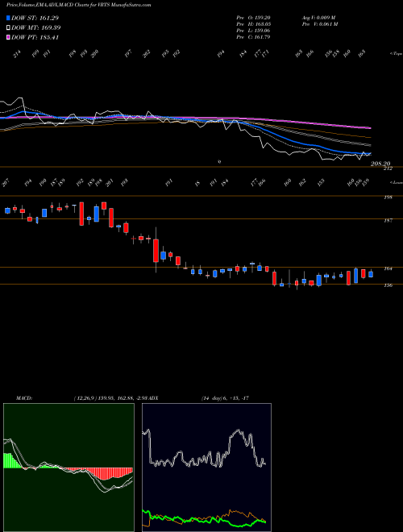
Task: Click the 208.20 price label
Action: pos(380,164)
